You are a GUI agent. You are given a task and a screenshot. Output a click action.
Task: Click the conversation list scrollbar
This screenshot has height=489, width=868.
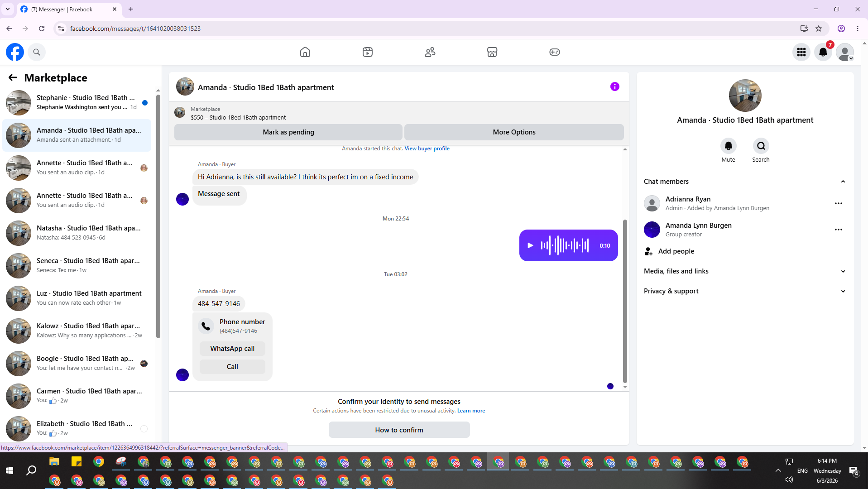click(158, 216)
